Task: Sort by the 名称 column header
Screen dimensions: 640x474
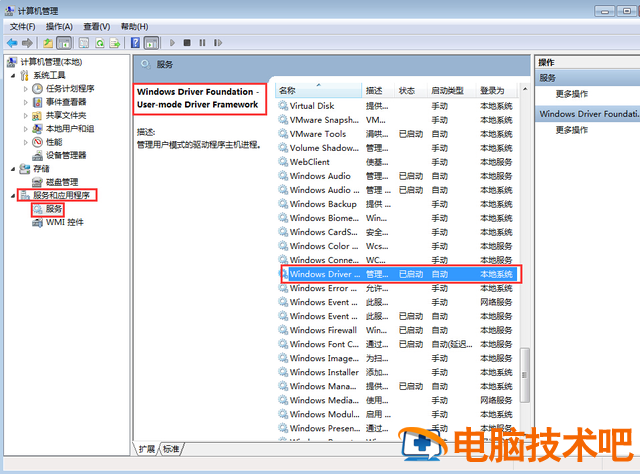Action: pos(319,90)
